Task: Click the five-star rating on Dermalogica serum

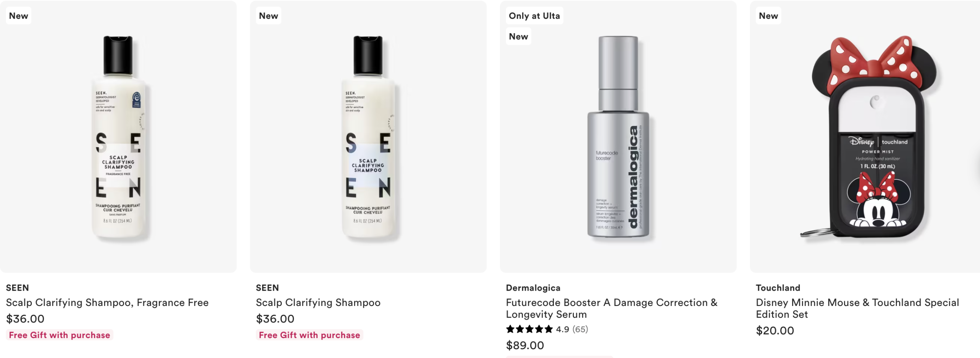Action: pos(529,329)
